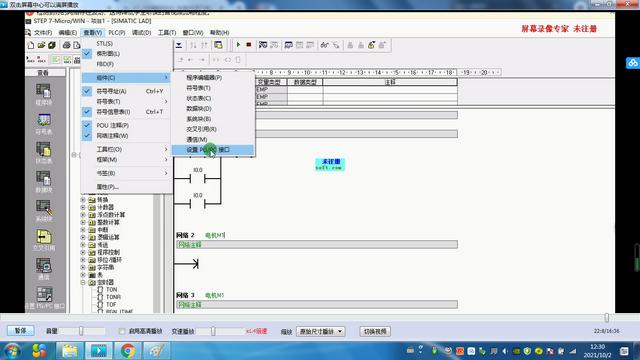Image resolution: width=640 pixels, height=360 pixels.
Task: Adjust the playback speed slider
Action: 213,331
